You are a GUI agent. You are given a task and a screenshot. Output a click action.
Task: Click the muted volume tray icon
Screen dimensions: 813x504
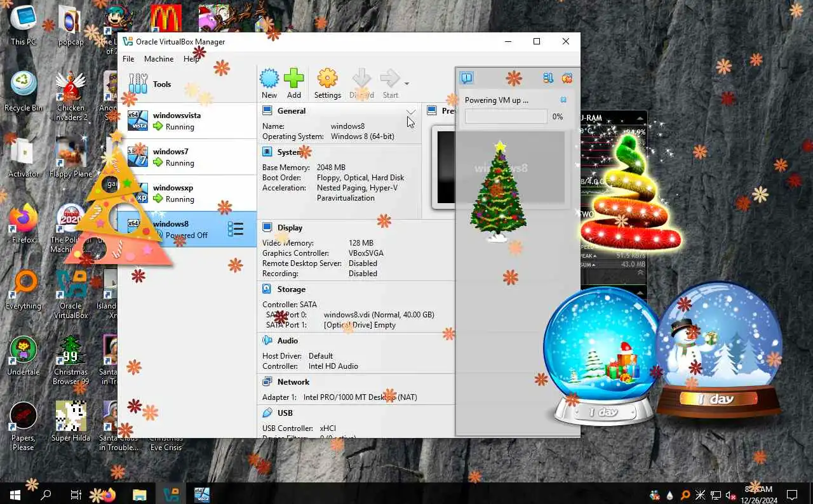731,494
